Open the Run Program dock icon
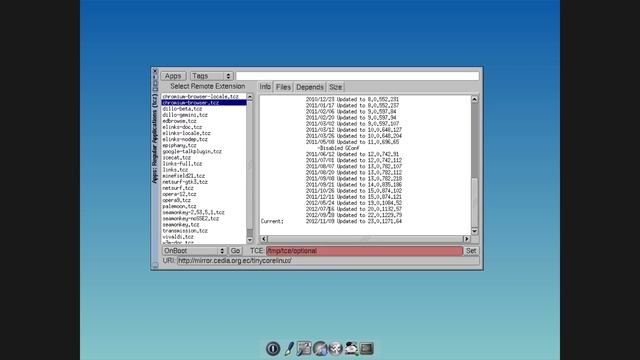 pyautogui.click(x=336, y=348)
